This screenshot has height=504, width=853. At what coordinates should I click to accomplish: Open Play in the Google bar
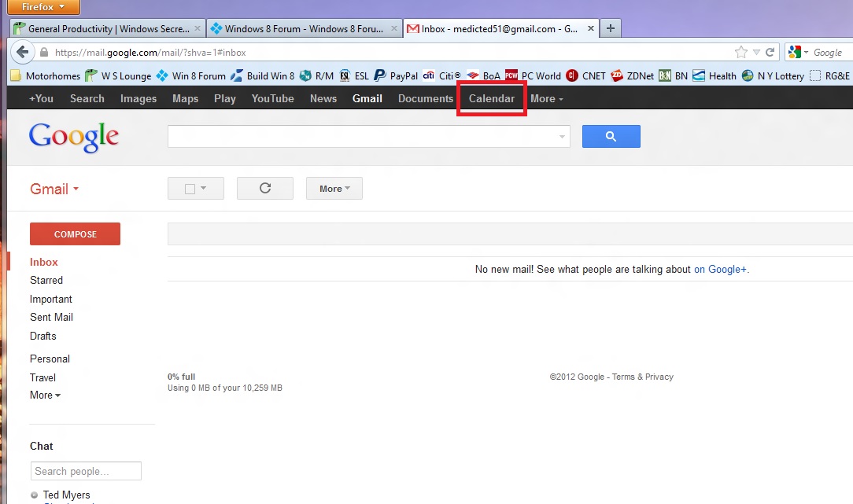pyautogui.click(x=225, y=98)
